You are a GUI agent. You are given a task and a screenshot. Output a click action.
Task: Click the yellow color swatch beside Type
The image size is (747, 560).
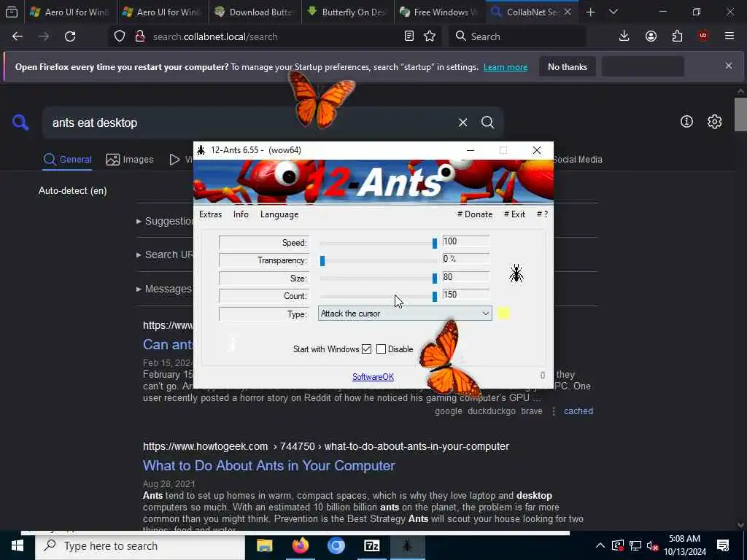(503, 314)
